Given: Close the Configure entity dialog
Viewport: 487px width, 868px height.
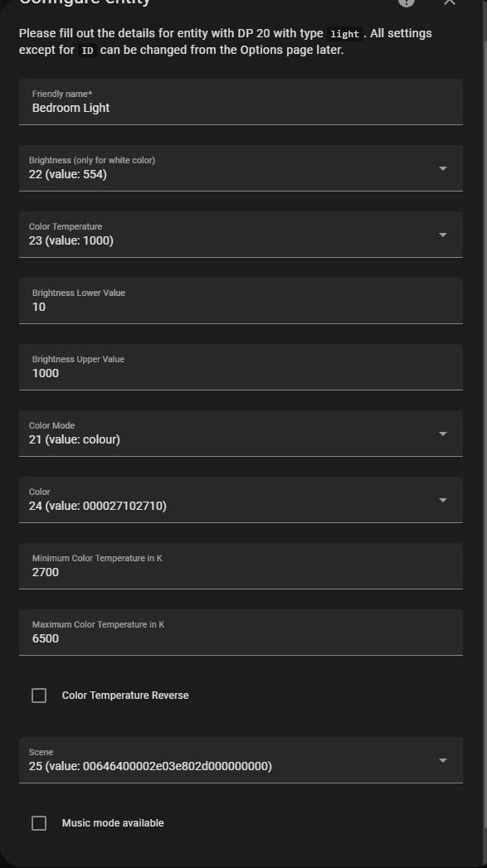Looking at the screenshot, I should coord(449,3).
